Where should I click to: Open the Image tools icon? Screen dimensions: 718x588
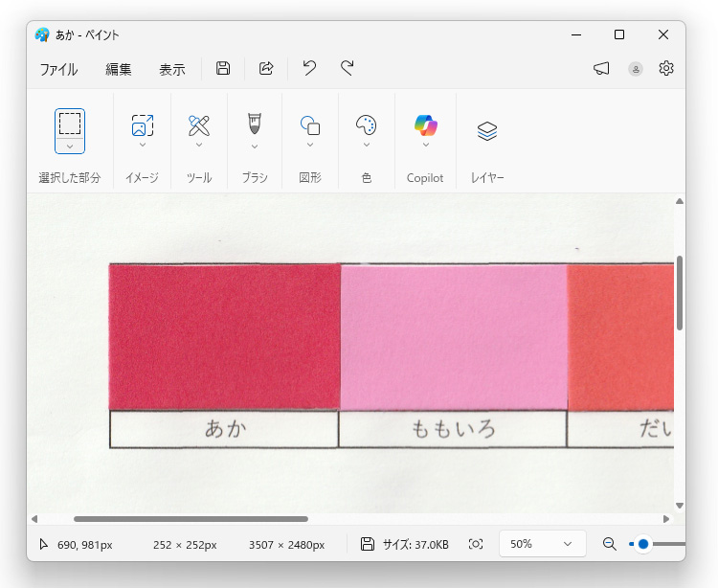[142, 125]
